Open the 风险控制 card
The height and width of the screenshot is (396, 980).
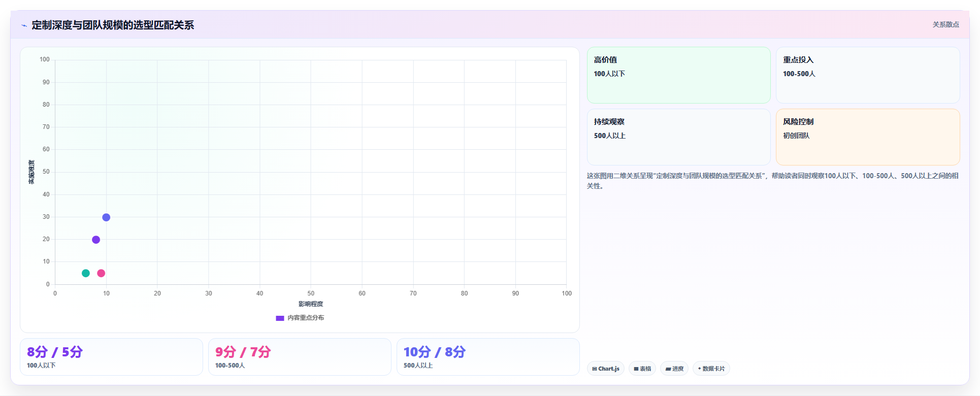tap(868, 137)
